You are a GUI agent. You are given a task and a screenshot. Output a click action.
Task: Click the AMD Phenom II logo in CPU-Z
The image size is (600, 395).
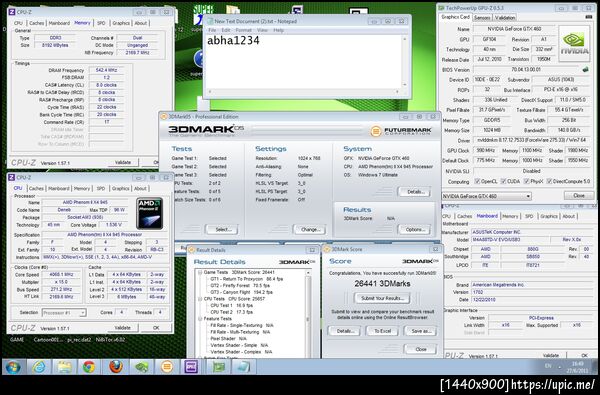149,213
